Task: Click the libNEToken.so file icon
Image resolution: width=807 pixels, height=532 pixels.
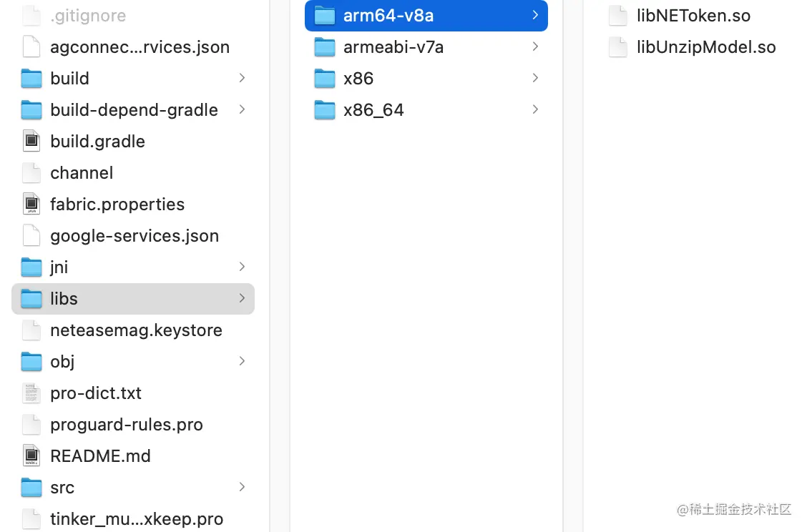Action: [x=617, y=16]
